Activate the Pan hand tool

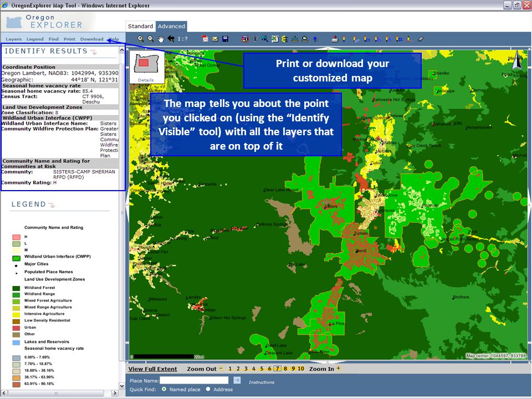click(161, 39)
